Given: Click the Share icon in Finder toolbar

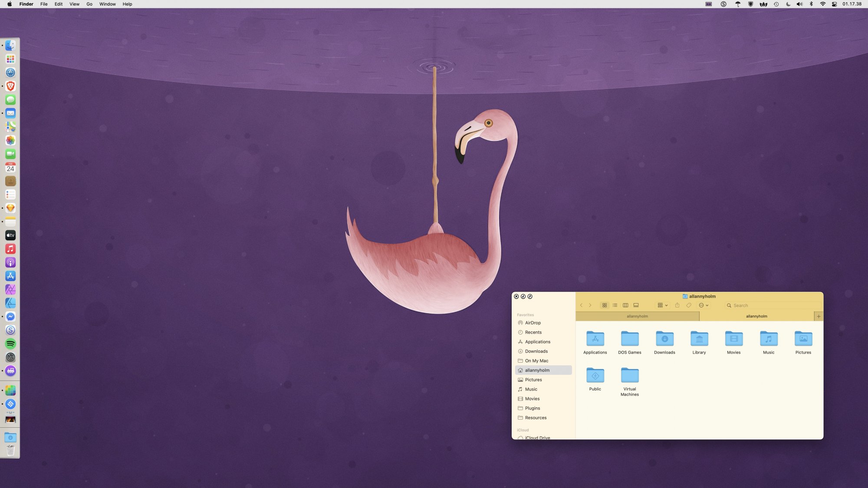Looking at the screenshot, I should (x=677, y=305).
